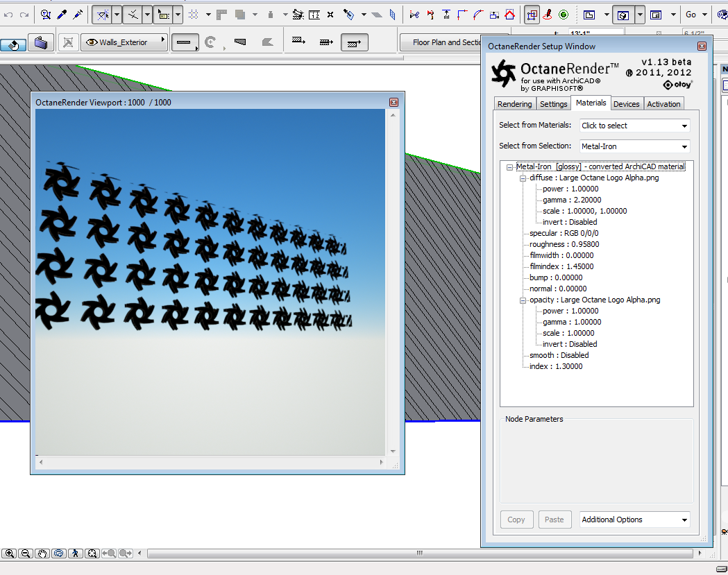Select the specular : RGB 0/0/0 row

pos(564,234)
